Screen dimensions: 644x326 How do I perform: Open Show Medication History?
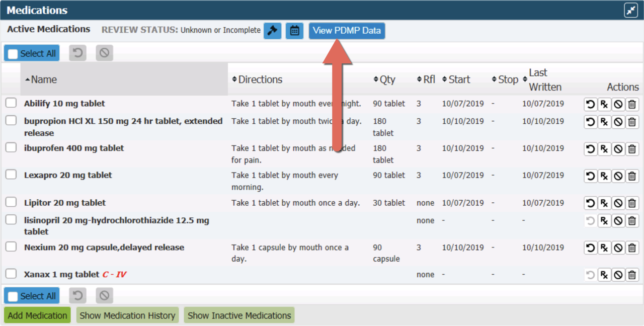[x=127, y=315]
